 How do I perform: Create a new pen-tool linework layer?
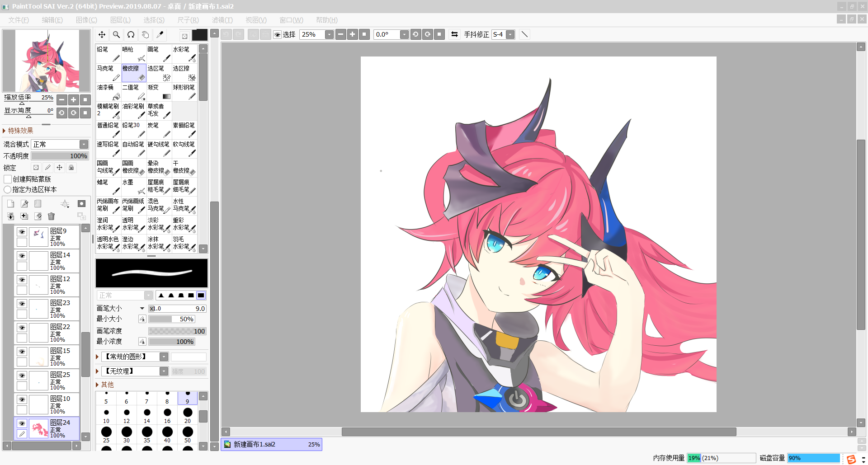click(24, 204)
